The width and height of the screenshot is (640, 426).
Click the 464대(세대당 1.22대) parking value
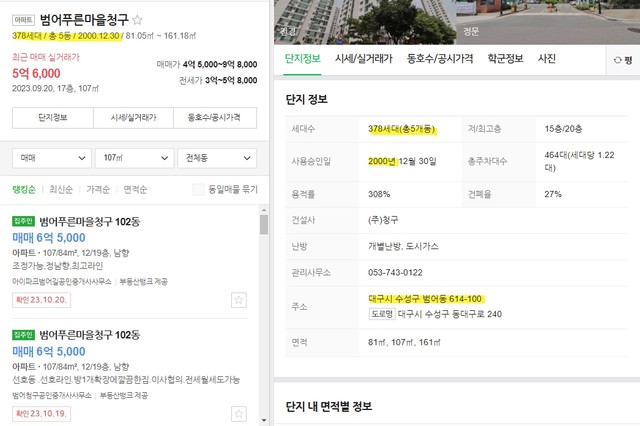coord(579,162)
